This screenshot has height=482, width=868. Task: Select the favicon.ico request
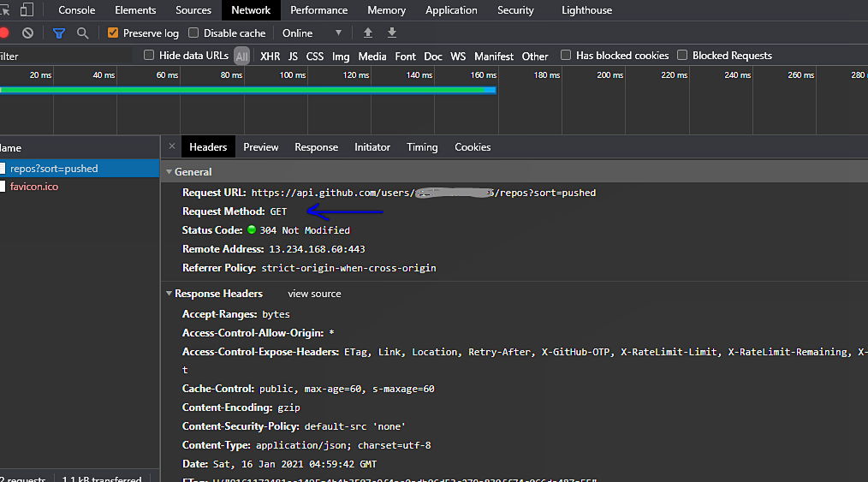click(34, 187)
